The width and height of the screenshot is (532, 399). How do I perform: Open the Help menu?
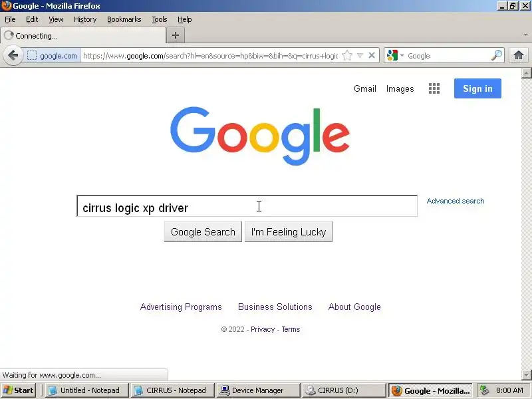coord(185,20)
